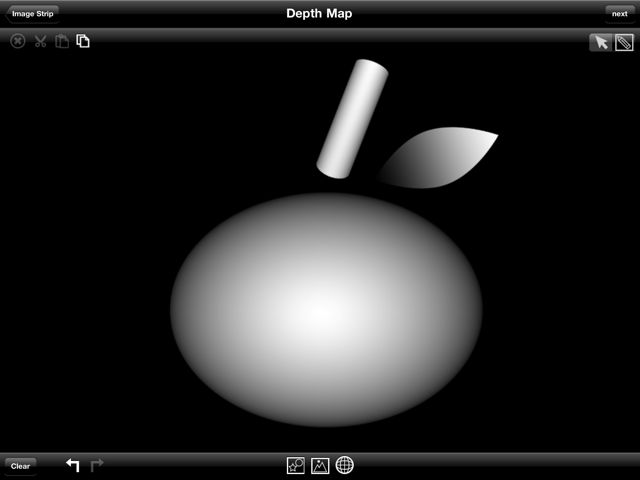The height and width of the screenshot is (480, 640).
Task: Open the shapes library icon
Action: coord(296,465)
